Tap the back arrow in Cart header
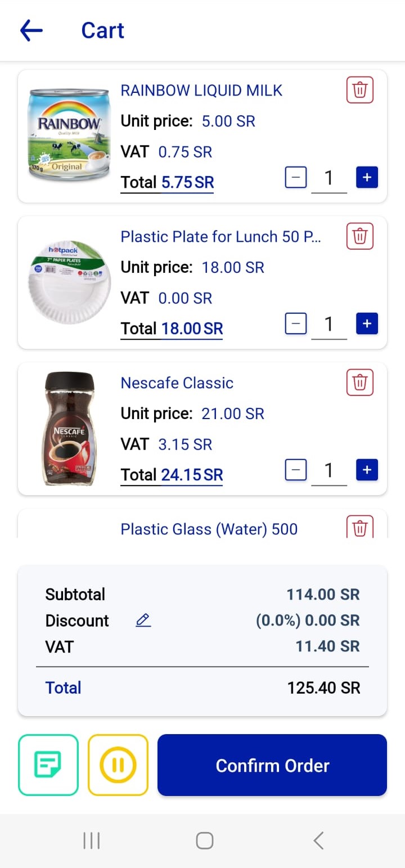Image resolution: width=405 pixels, height=868 pixels. click(x=31, y=30)
